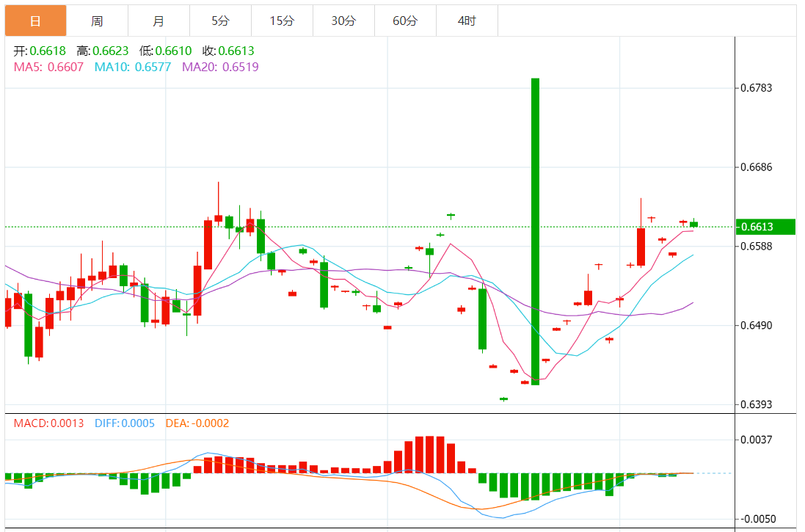Click the 0.0037 MACD axis label
Screen dimensions: 805x532
tap(756, 440)
